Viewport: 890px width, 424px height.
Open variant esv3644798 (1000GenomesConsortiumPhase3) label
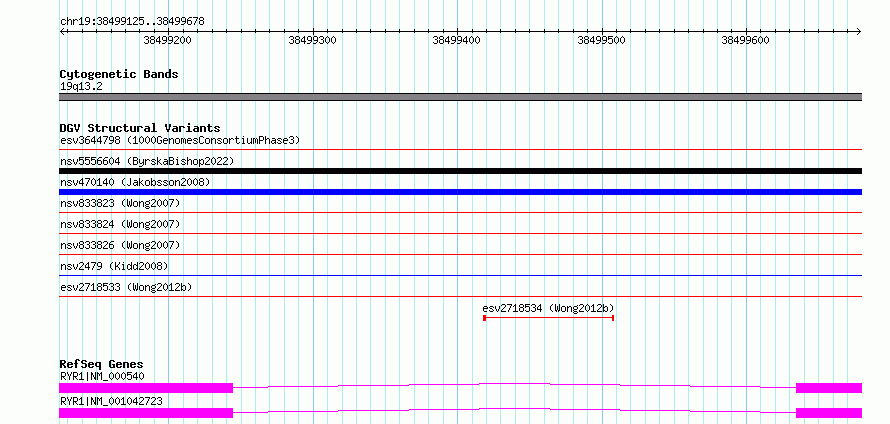(180, 140)
